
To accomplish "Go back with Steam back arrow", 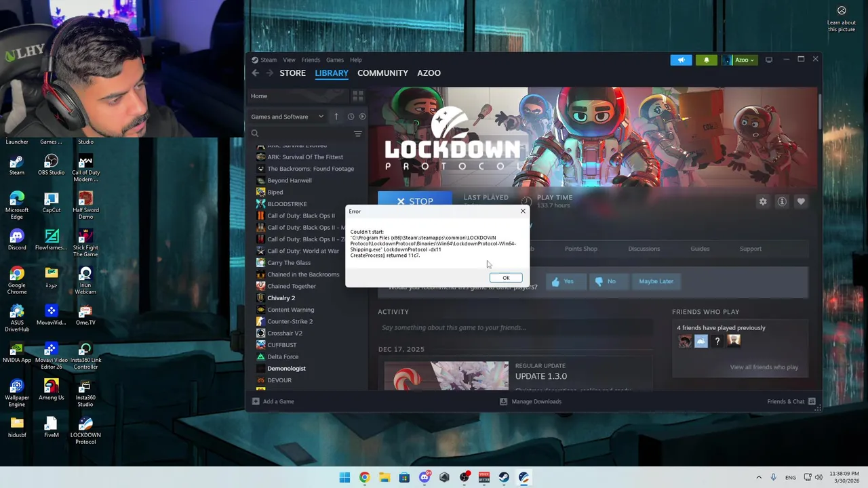I will tap(256, 73).
